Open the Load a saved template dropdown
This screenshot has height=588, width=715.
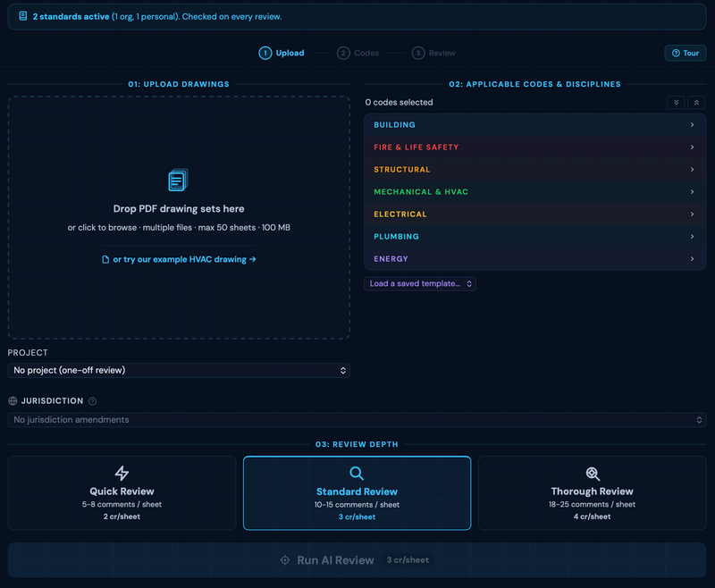(x=420, y=283)
